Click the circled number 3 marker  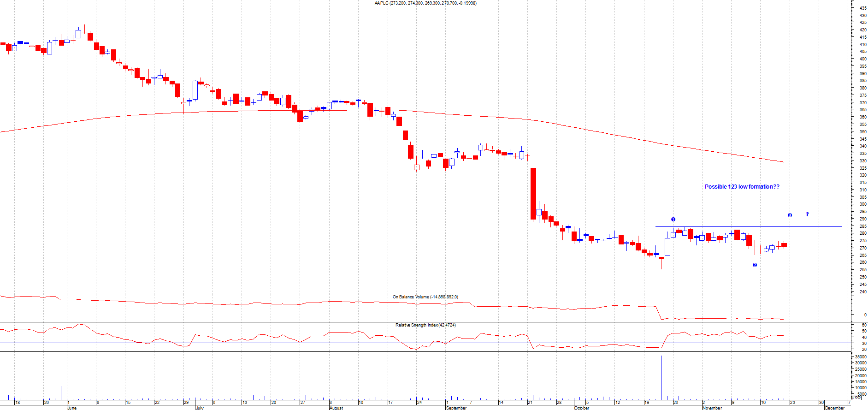[x=790, y=215]
